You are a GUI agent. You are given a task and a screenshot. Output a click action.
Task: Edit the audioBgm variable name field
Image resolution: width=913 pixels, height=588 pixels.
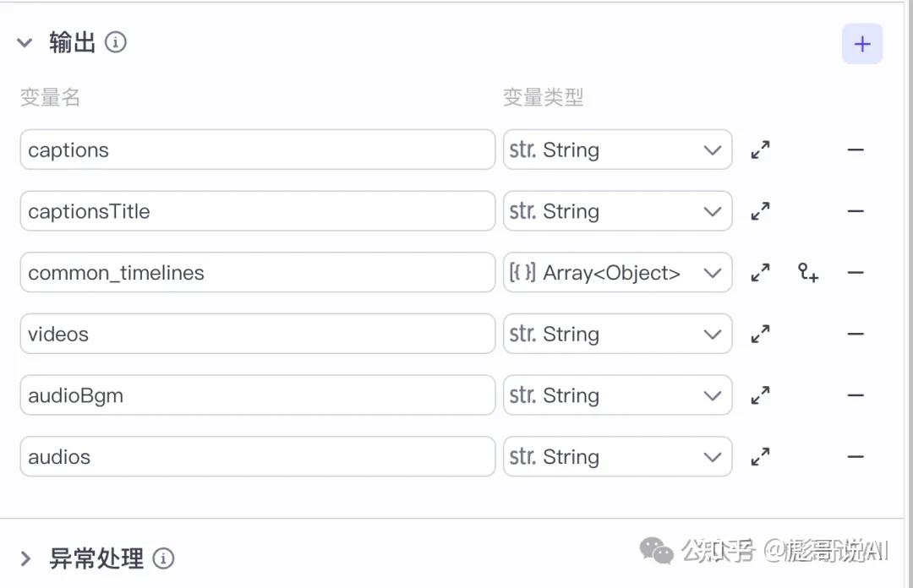[x=257, y=395]
